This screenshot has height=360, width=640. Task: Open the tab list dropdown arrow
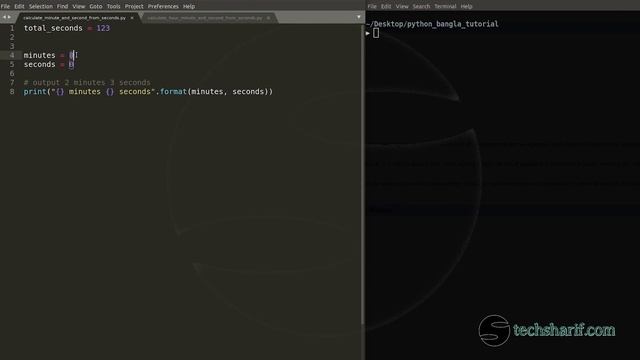coord(359,17)
